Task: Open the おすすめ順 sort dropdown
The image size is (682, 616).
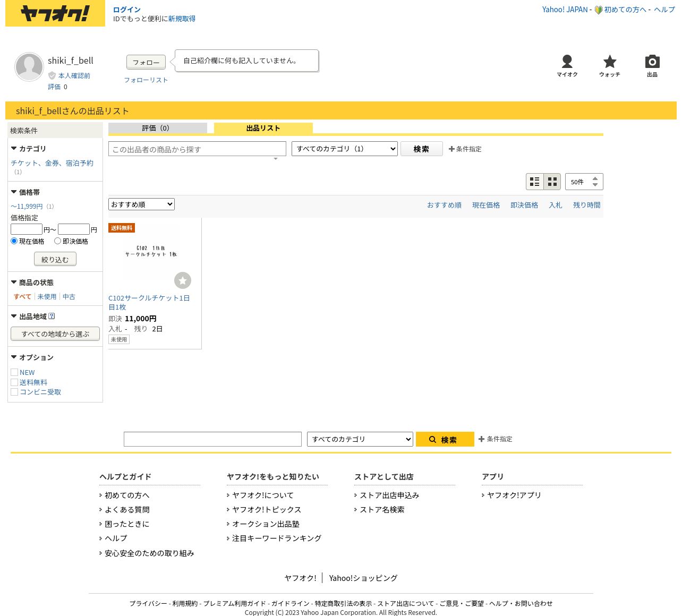Action: [x=141, y=204]
